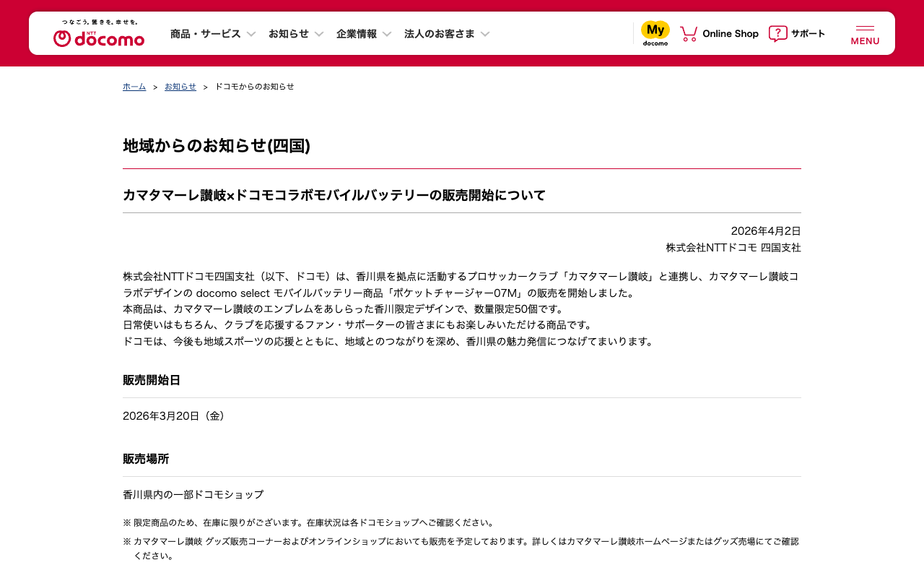The width and height of the screenshot is (924, 578).
Task: Click the Online Shop cart icon
Action: coord(689,33)
